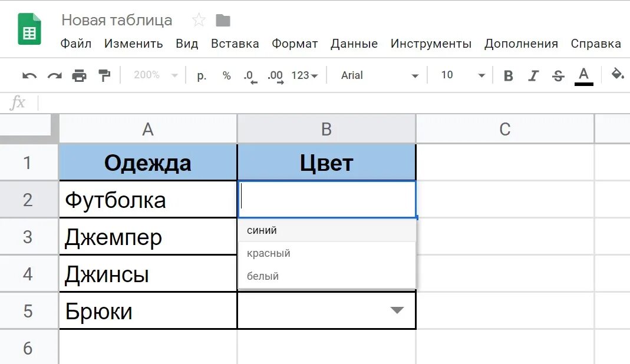This screenshot has height=364, width=630.
Task: Select column A header
Action: (x=148, y=129)
